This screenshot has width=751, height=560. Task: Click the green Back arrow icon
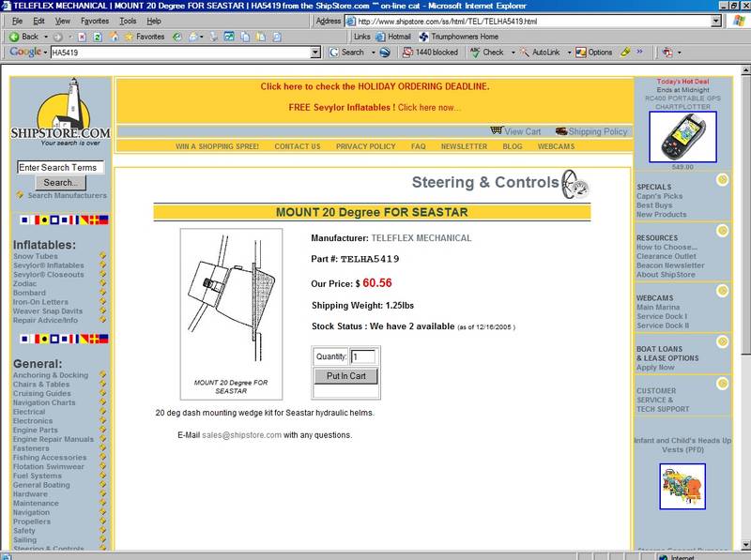pyautogui.click(x=14, y=37)
